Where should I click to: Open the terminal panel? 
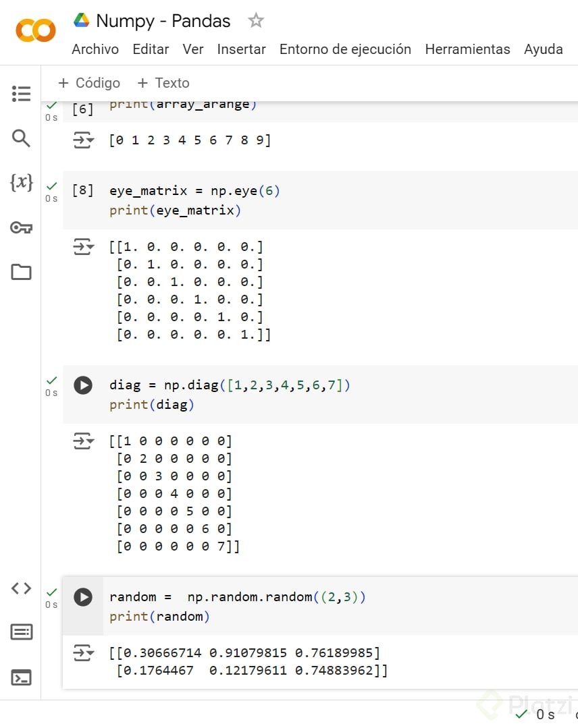[x=21, y=677]
